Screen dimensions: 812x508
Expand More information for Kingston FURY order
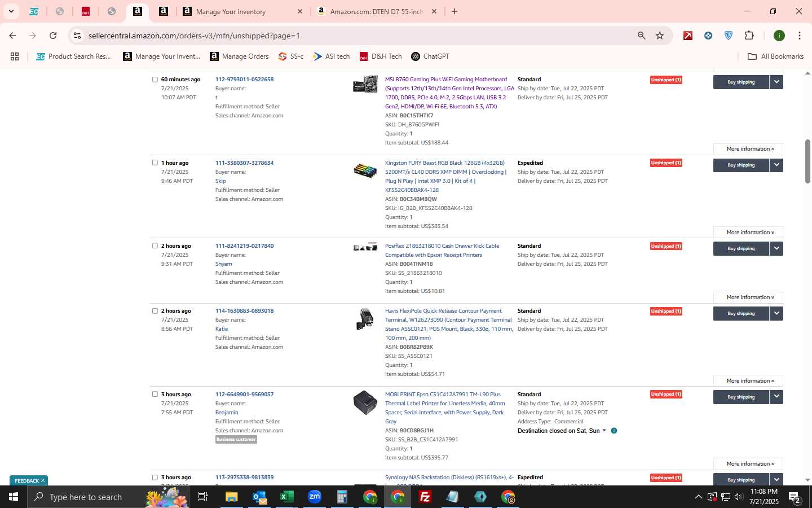[748, 232]
